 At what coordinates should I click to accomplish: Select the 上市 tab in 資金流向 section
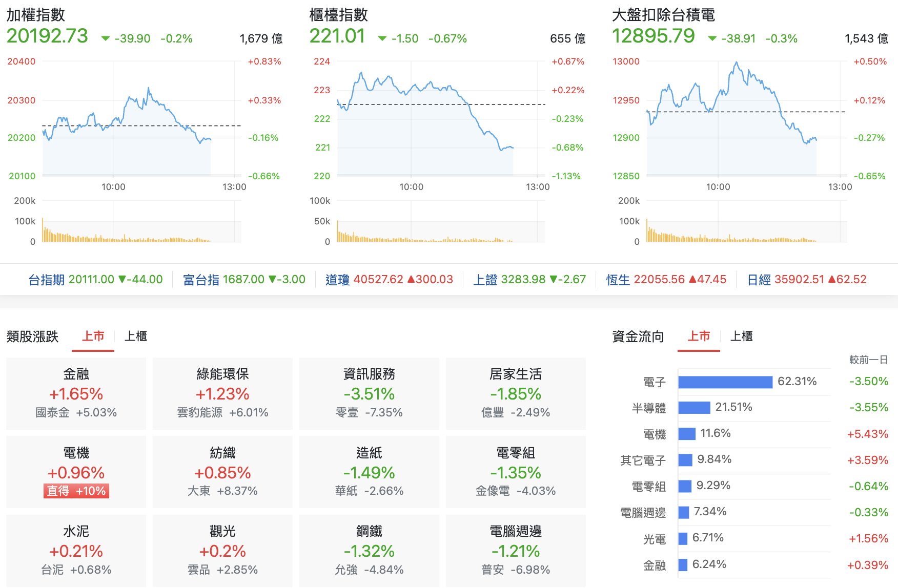pyautogui.click(x=699, y=337)
